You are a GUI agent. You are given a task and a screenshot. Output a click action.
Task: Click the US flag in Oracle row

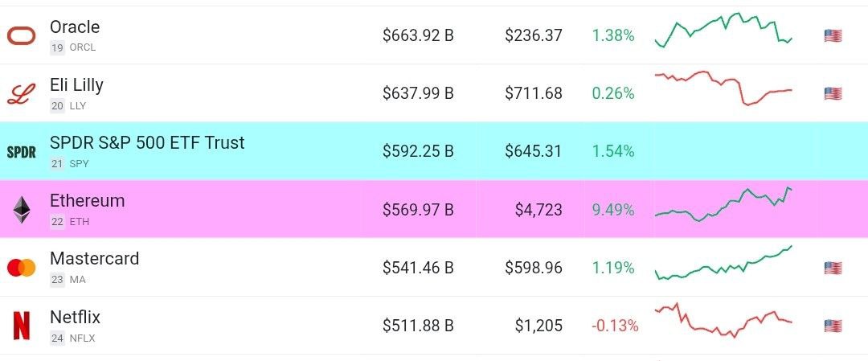[833, 36]
